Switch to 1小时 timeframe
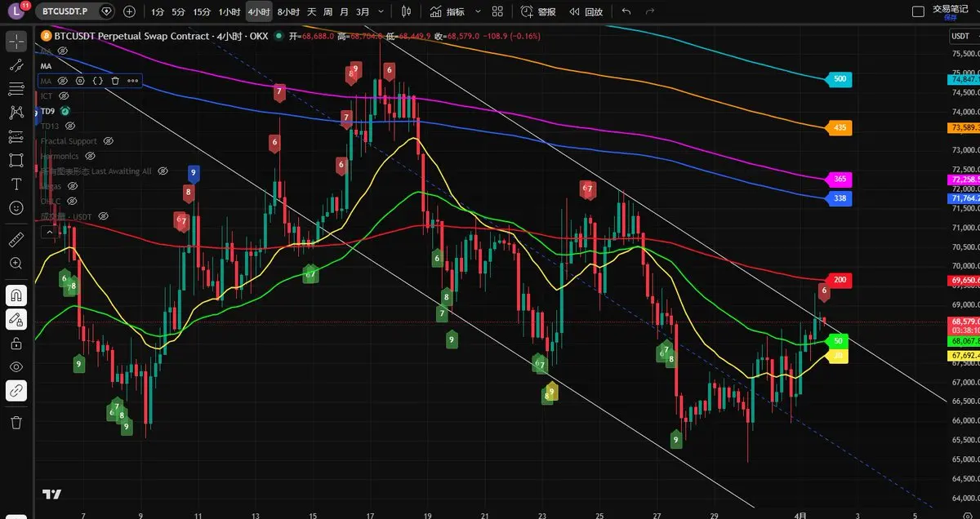The height and width of the screenshot is (519, 980). pyautogui.click(x=229, y=11)
